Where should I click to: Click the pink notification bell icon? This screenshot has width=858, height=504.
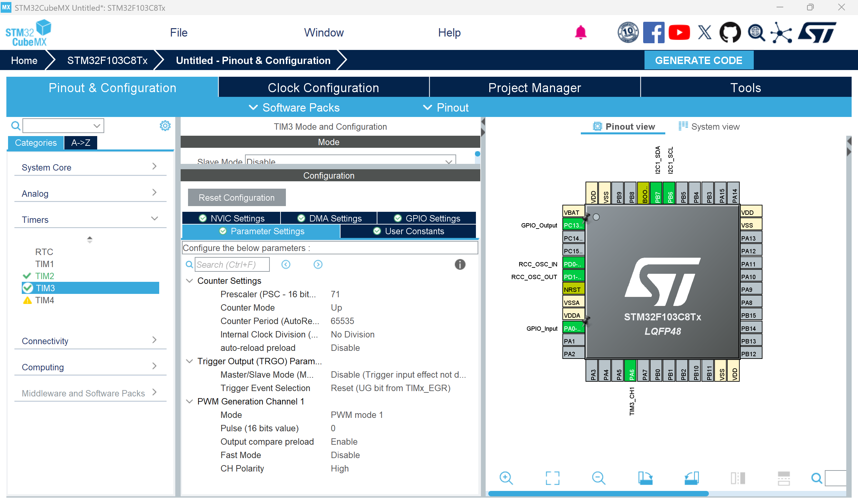(x=580, y=33)
